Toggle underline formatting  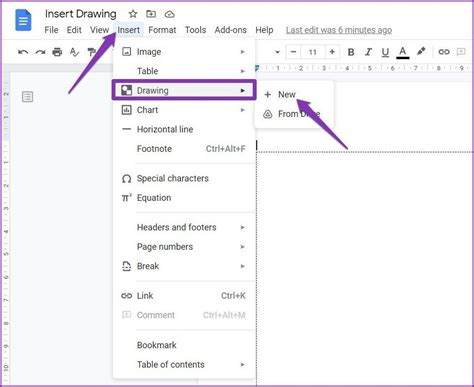point(385,52)
